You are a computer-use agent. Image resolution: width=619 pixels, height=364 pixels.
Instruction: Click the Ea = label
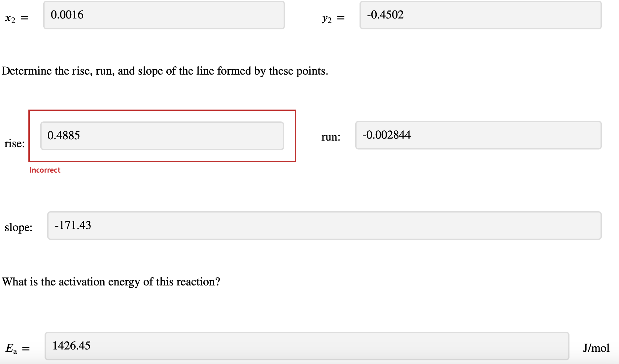click(17, 347)
